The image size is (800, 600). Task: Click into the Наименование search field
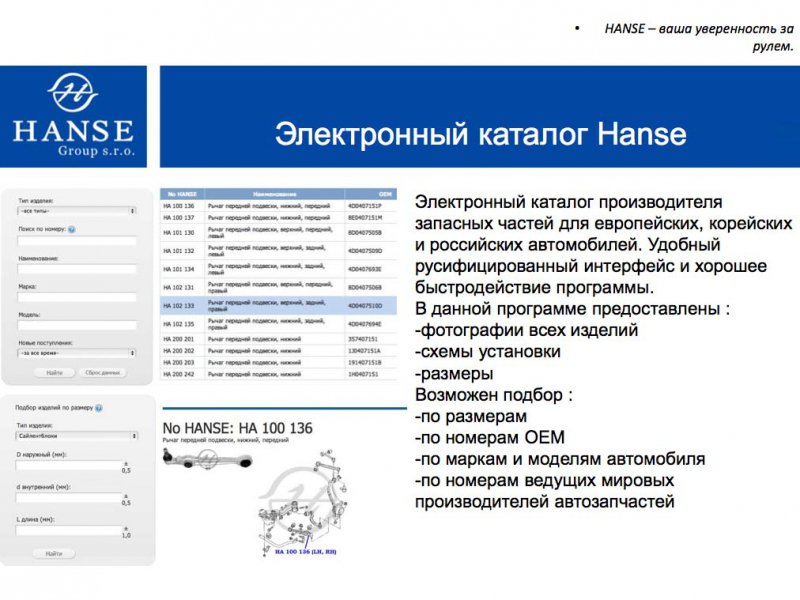(x=77, y=269)
